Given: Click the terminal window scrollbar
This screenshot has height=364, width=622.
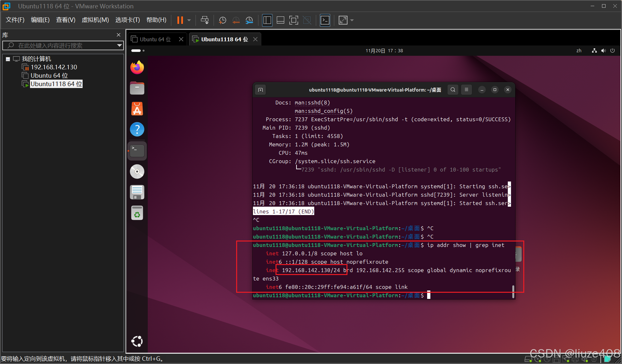Looking at the screenshot, I should [x=513, y=291].
